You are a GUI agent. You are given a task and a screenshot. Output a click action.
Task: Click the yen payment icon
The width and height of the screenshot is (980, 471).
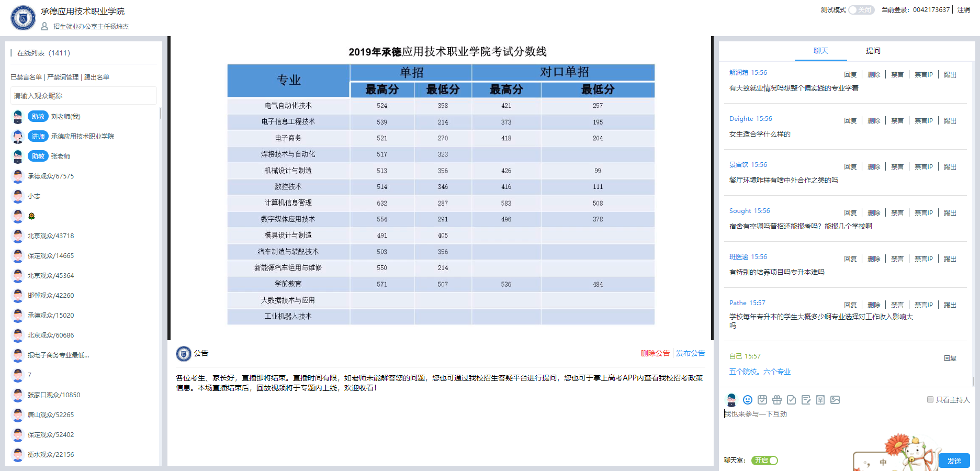820,400
